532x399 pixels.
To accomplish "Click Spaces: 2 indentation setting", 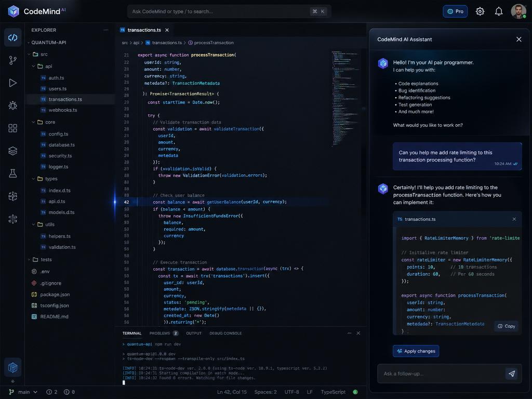I will pyautogui.click(x=265, y=392).
